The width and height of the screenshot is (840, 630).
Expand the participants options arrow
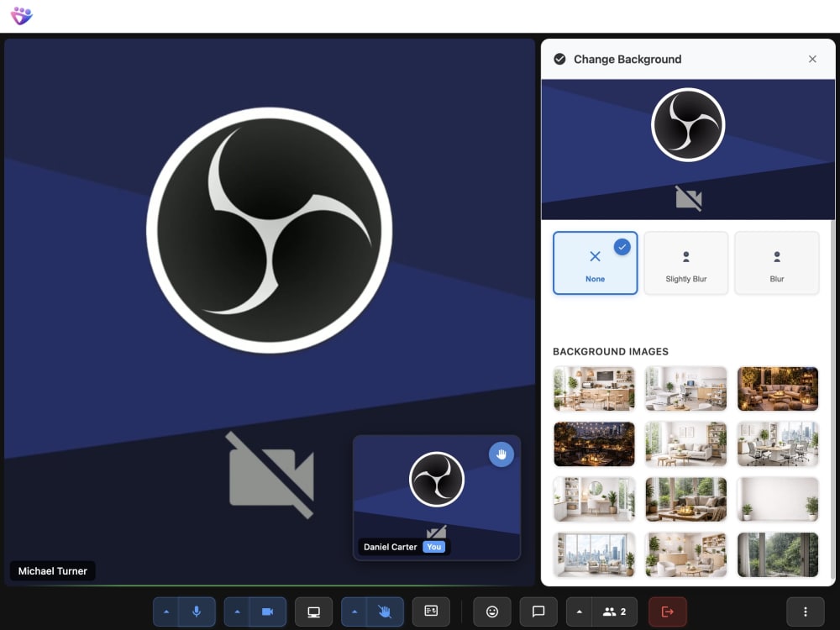pyautogui.click(x=579, y=612)
